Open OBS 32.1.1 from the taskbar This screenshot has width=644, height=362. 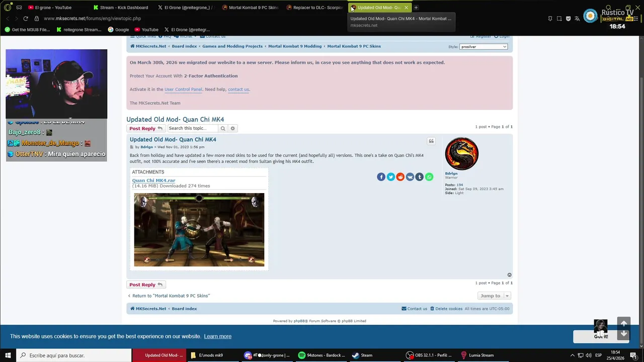point(429,355)
